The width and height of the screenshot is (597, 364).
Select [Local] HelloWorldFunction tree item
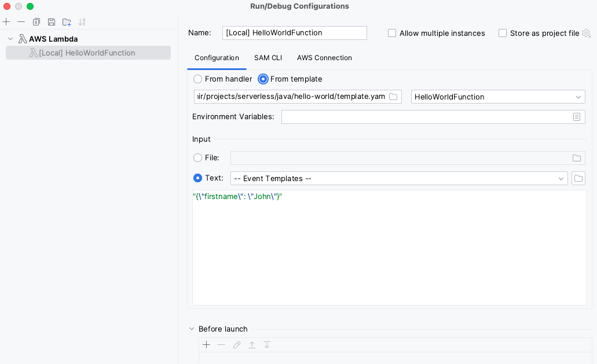88,53
